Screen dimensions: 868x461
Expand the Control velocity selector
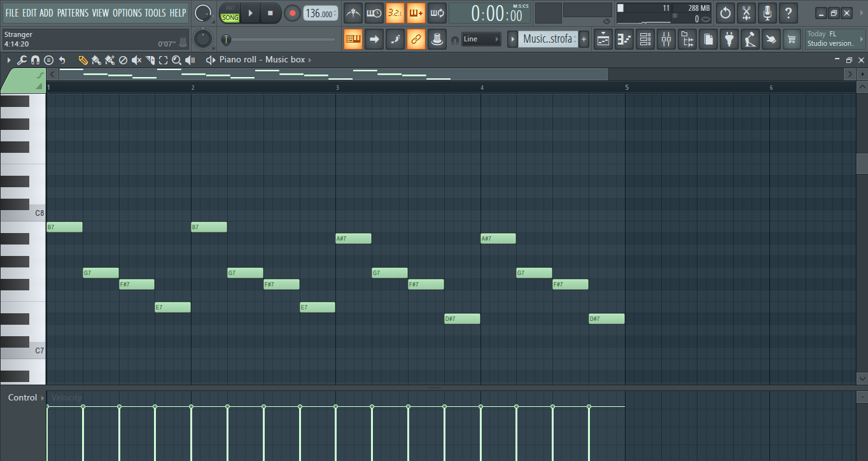[43, 398]
